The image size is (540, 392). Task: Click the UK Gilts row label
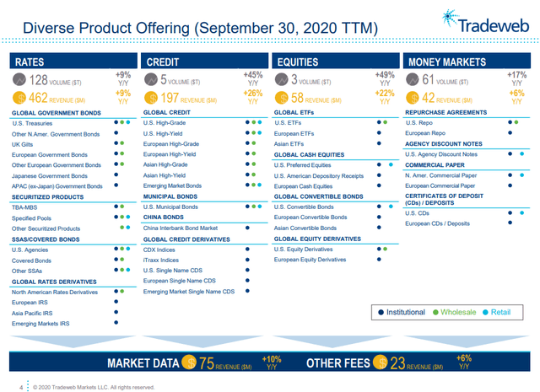[x=23, y=144]
